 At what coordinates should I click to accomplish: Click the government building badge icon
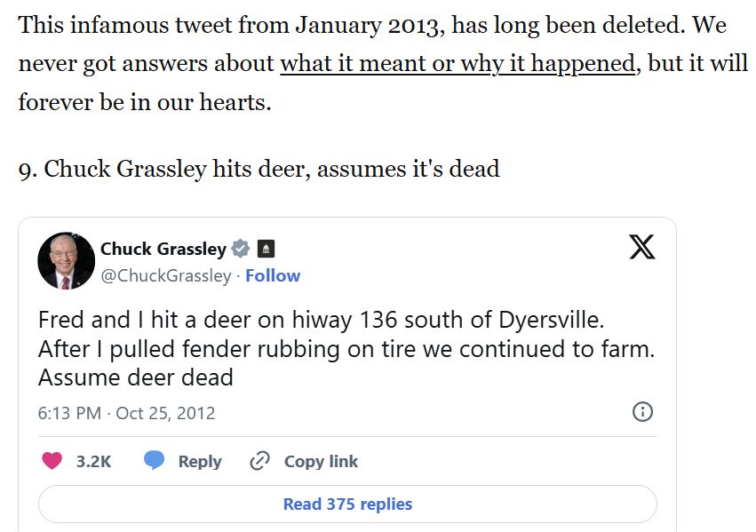[266, 249]
